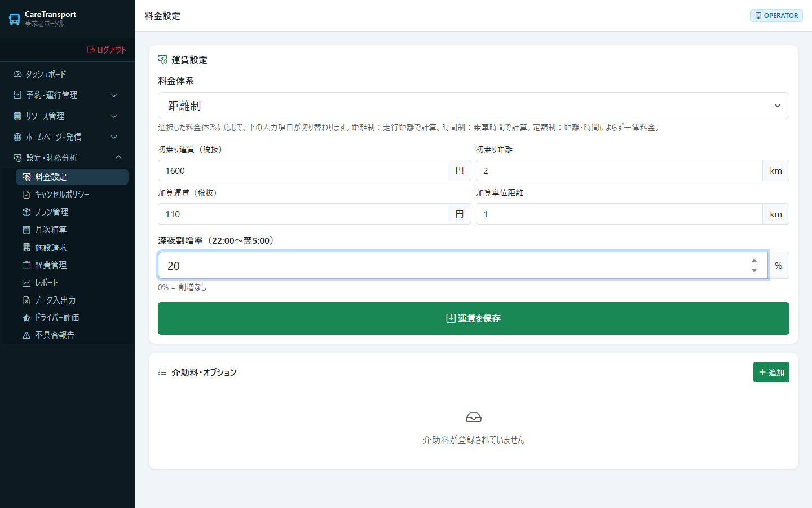Add an assistance fee with 追加 button
Viewport: 812px width, 508px height.
tap(771, 372)
